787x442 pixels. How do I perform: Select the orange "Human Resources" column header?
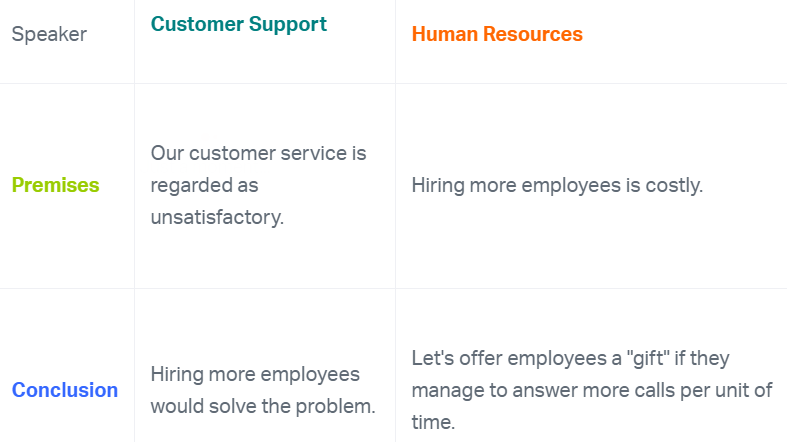[497, 34]
